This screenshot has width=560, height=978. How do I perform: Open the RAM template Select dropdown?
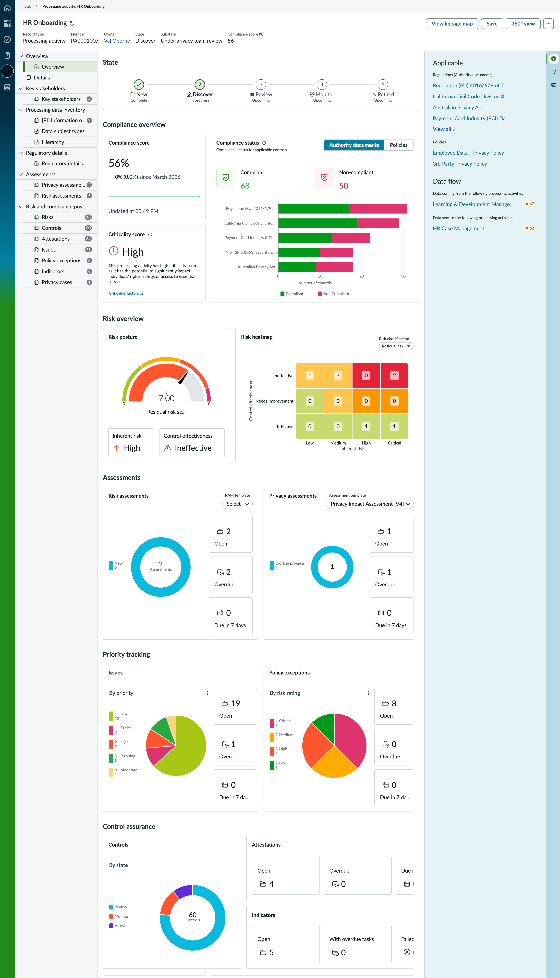(237, 504)
